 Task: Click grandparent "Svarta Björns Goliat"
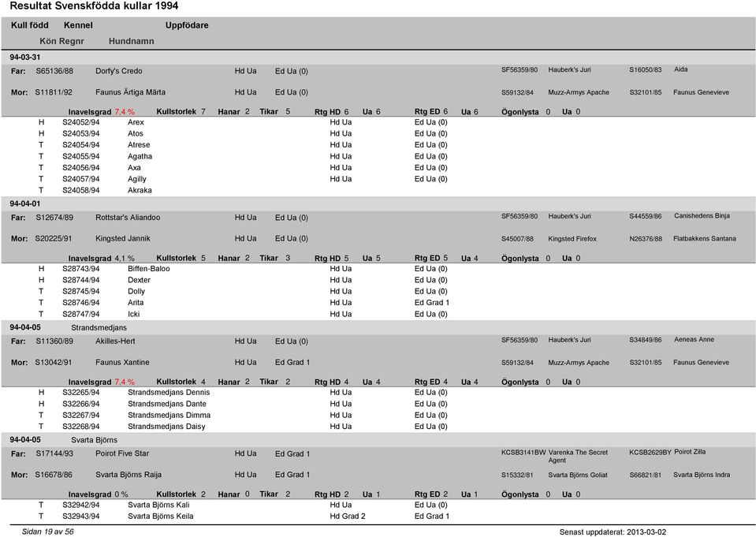[x=578, y=475]
